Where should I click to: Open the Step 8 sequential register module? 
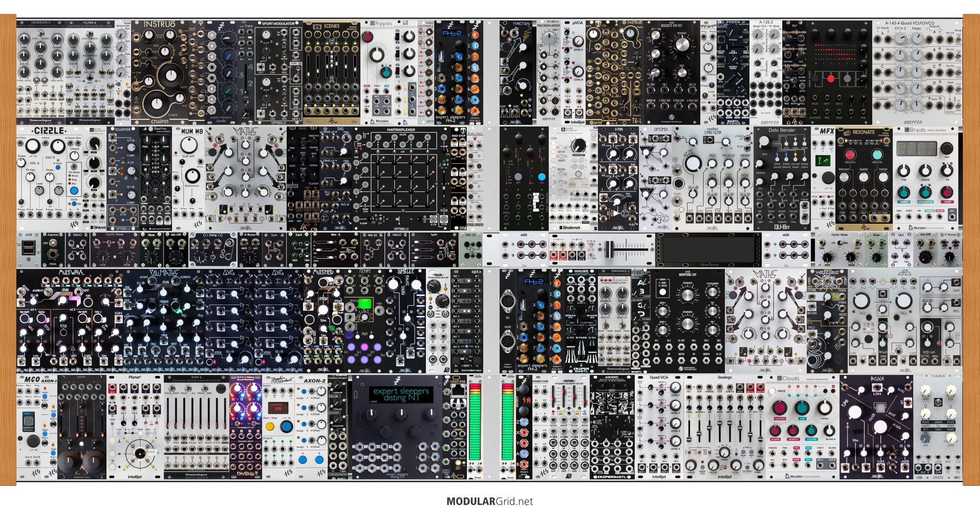click(x=197, y=427)
